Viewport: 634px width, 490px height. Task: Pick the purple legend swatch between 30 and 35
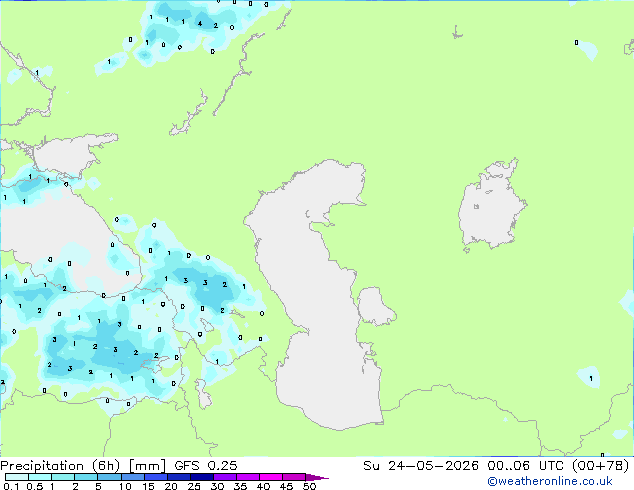[x=225, y=477]
